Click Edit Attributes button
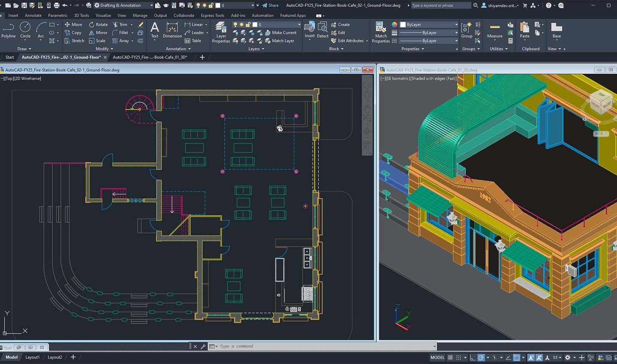Viewport: 617px width, 364px height. tap(347, 41)
